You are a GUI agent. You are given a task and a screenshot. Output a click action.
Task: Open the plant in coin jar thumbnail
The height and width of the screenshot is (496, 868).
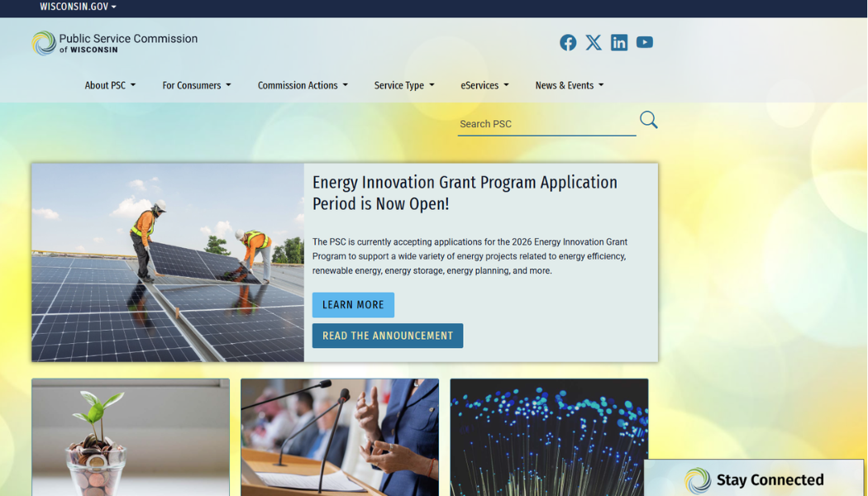click(131, 437)
